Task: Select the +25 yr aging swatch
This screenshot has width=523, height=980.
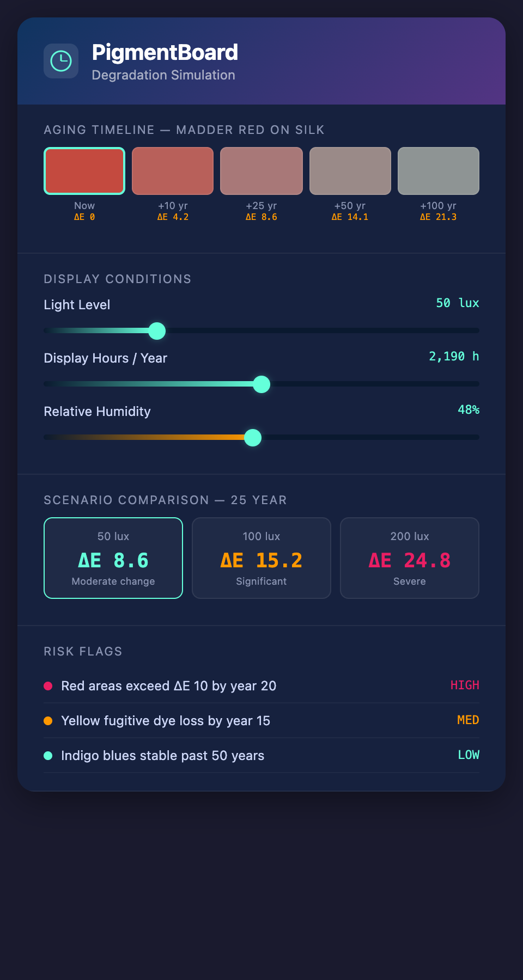Action: tap(261, 171)
